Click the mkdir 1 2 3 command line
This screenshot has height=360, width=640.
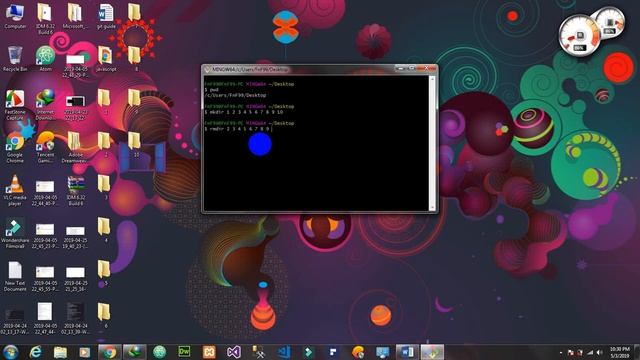pos(244,112)
